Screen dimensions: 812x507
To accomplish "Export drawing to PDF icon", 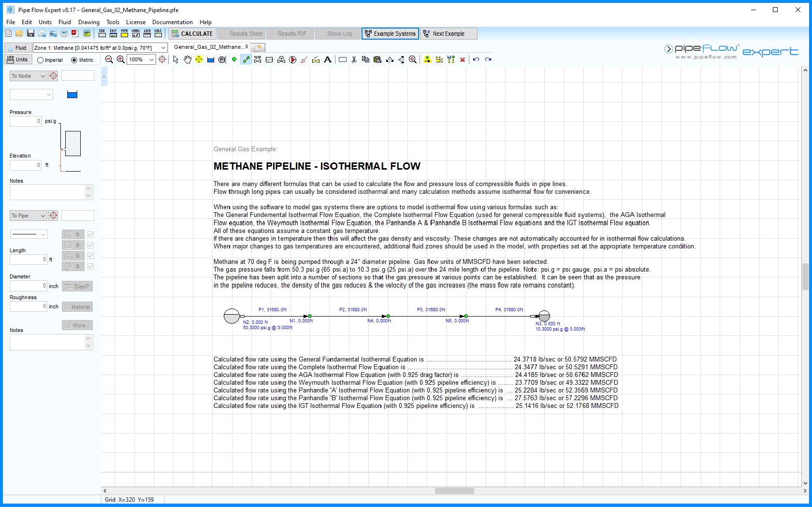I will pos(75,33).
